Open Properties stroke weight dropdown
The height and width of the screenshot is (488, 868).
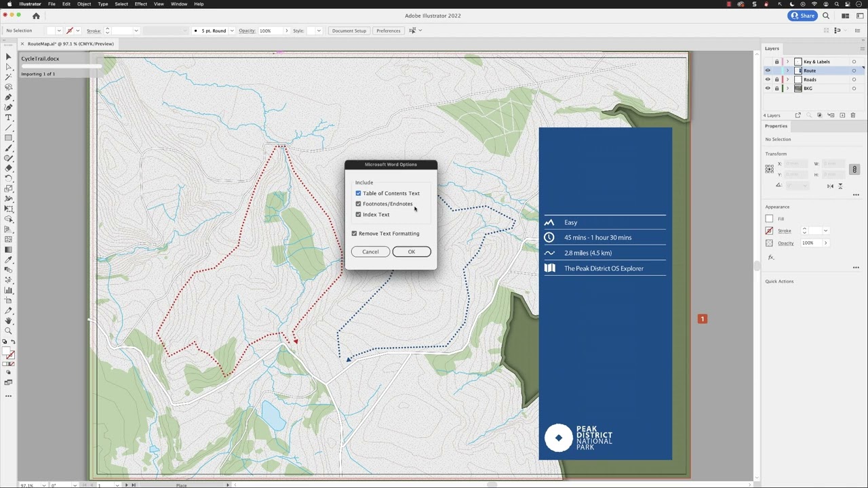[x=825, y=231]
